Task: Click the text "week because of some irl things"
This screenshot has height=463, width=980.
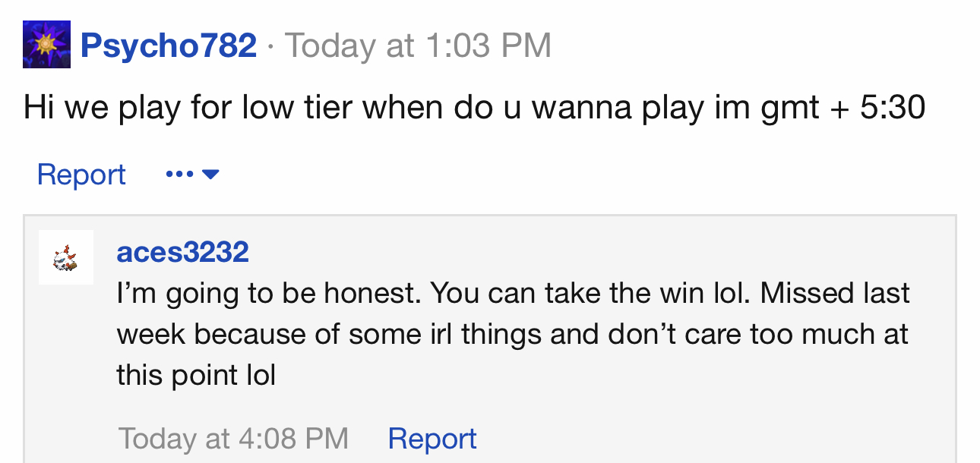Action: point(328,334)
